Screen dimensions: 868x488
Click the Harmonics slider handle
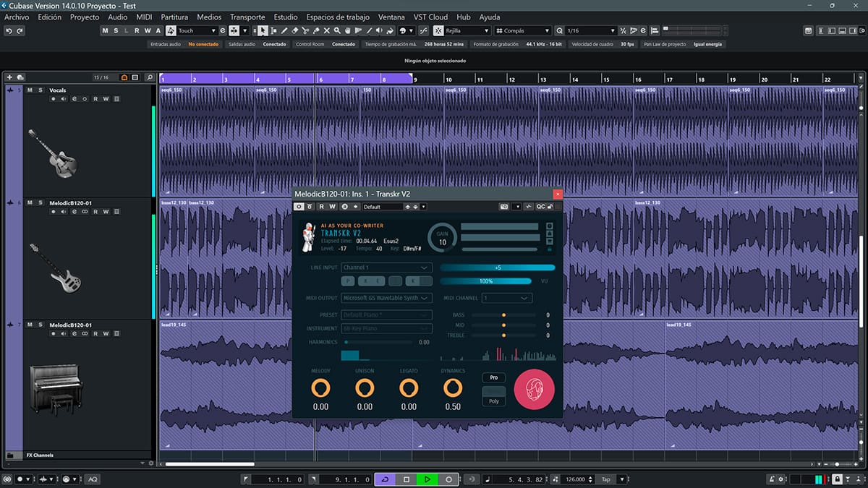click(x=346, y=342)
